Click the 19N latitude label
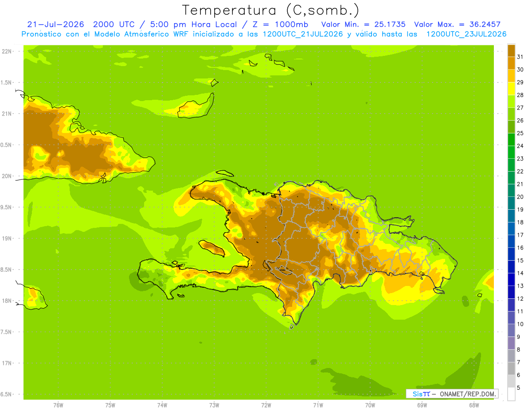 point(7,238)
